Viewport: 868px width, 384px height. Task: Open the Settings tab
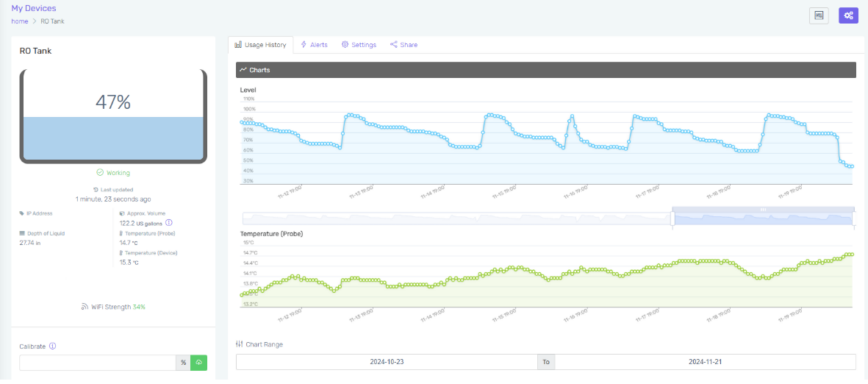pyautogui.click(x=359, y=45)
